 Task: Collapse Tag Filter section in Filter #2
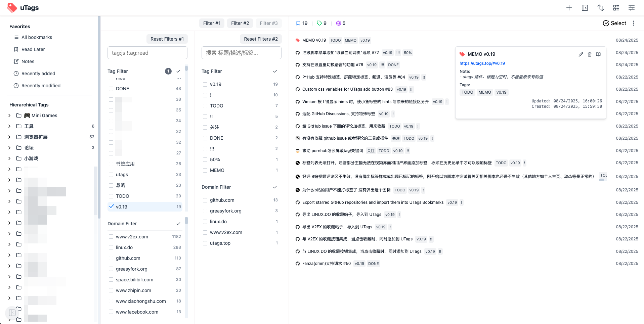point(275,71)
